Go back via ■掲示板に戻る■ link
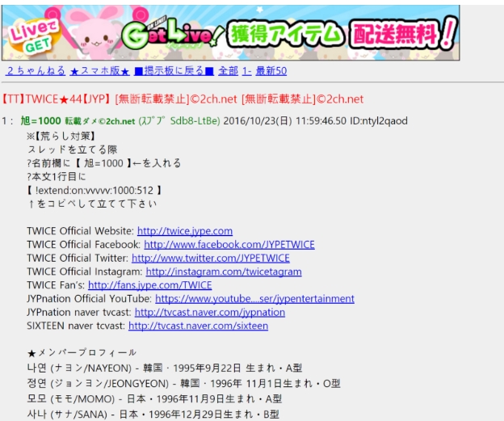 click(174, 71)
